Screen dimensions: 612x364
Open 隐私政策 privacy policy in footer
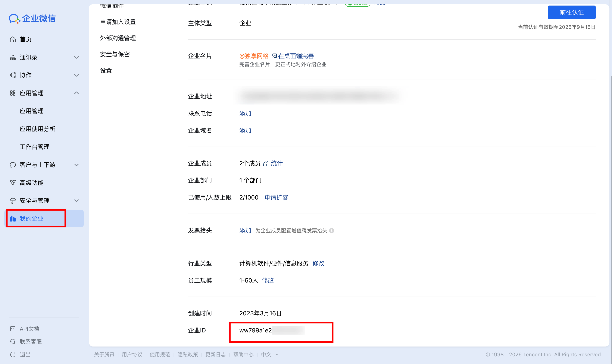(x=188, y=354)
